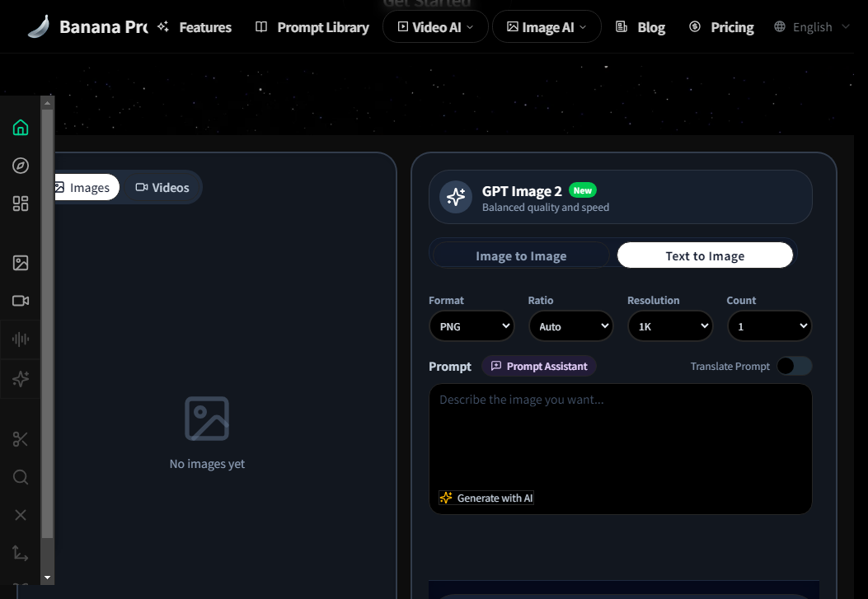Click the Banana Pro brand name
Screen dimensions: 868x599
(x=104, y=26)
